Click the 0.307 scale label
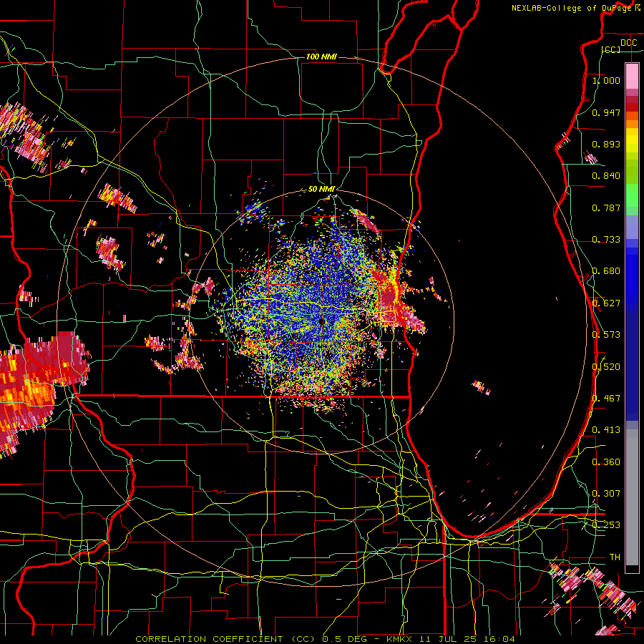 [606, 493]
